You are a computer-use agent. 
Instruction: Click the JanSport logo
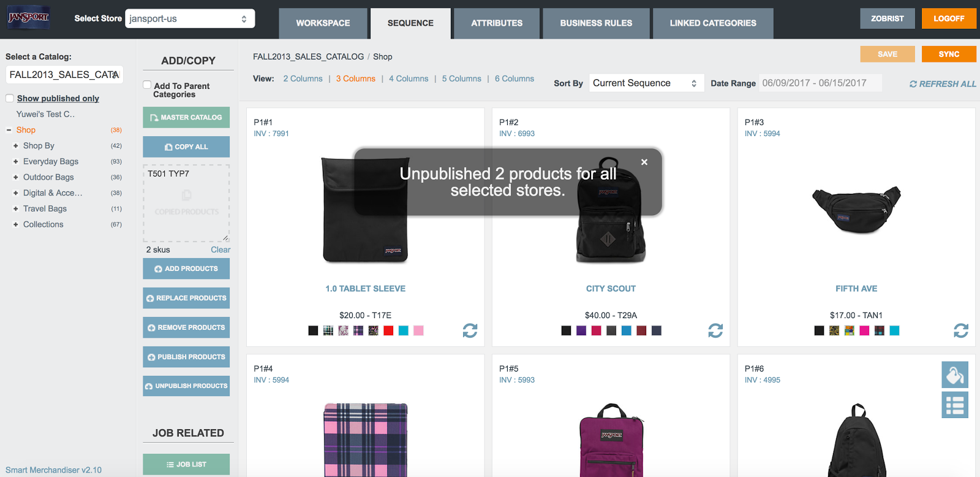(x=29, y=18)
